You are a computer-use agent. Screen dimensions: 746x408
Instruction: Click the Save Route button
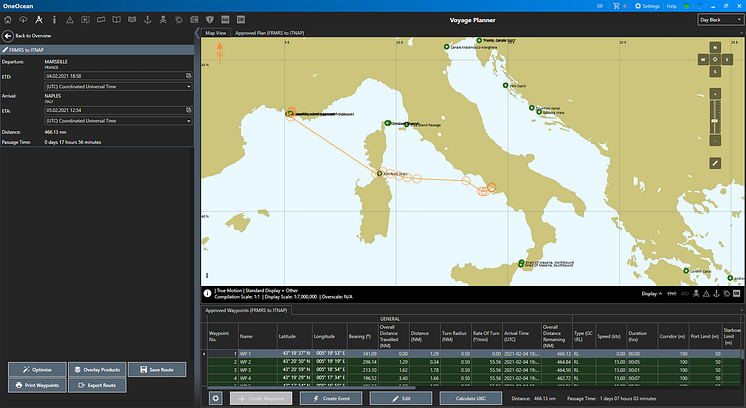click(x=157, y=369)
